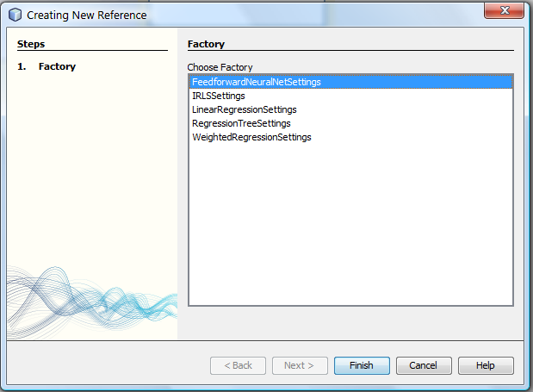
Task: Open Help for this wizard
Action: tap(486, 365)
